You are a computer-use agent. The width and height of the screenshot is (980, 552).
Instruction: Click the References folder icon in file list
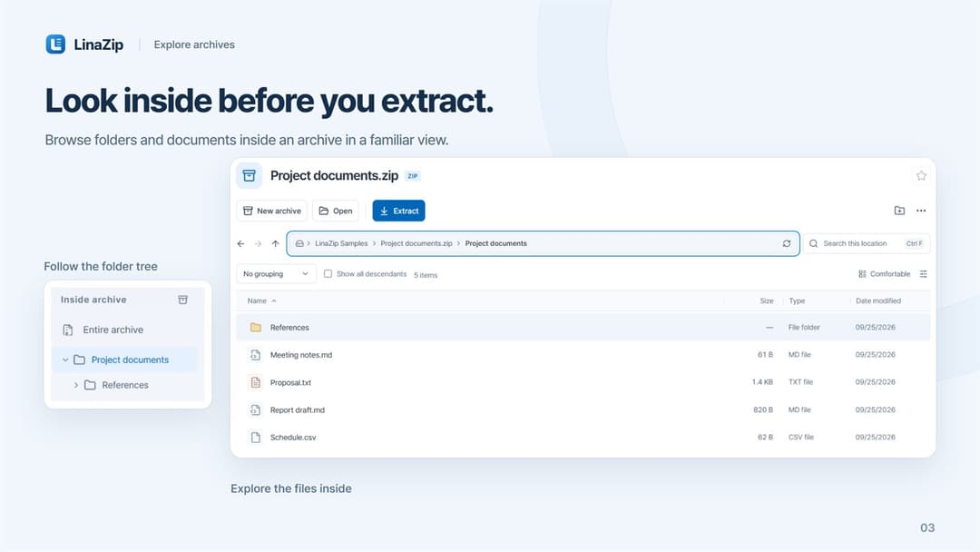(256, 328)
